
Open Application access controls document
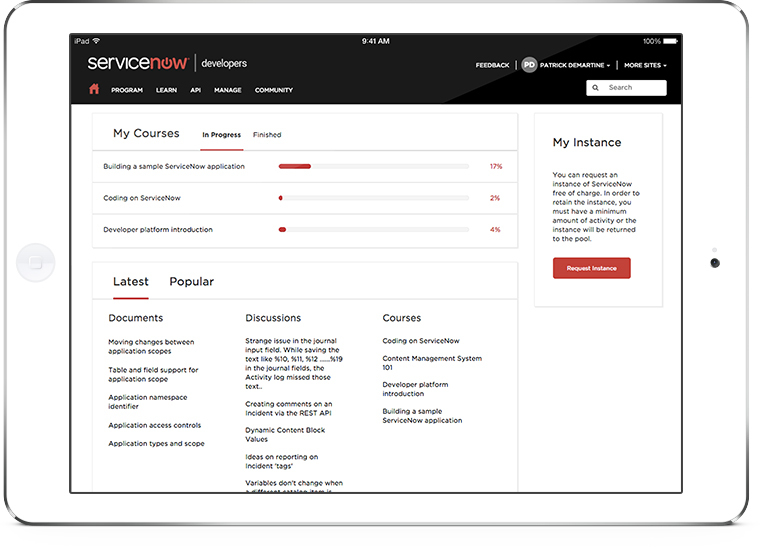[x=155, y=425]
